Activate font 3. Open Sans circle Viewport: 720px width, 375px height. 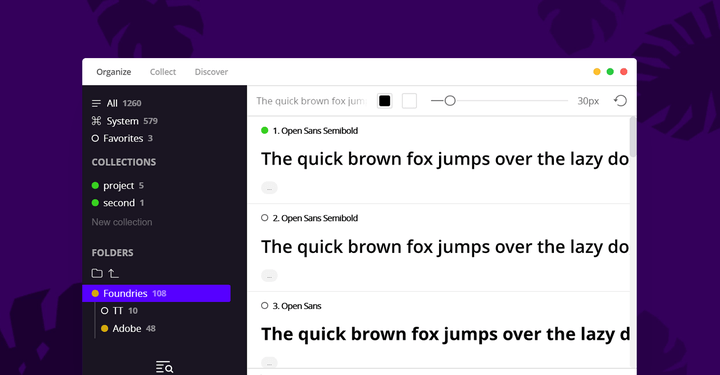click(x=264, y=305)
